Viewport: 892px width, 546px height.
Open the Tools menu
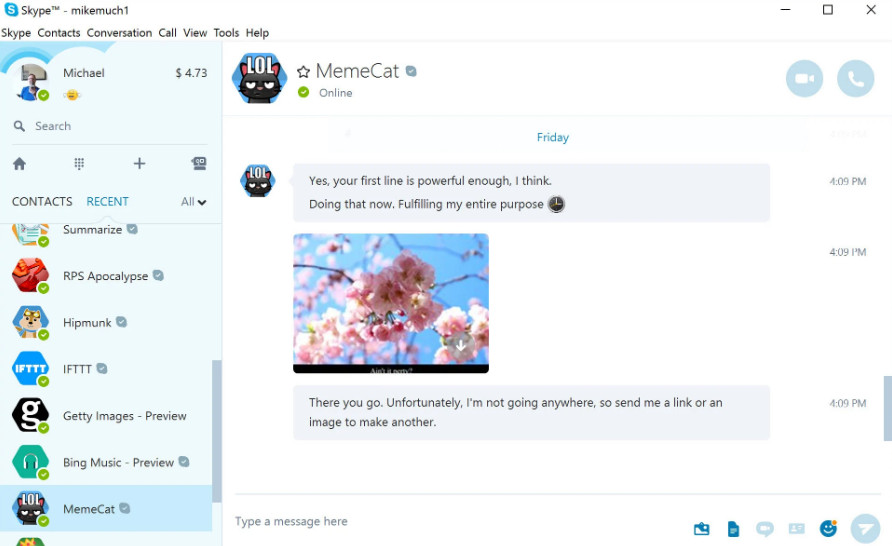coord(226,33)
